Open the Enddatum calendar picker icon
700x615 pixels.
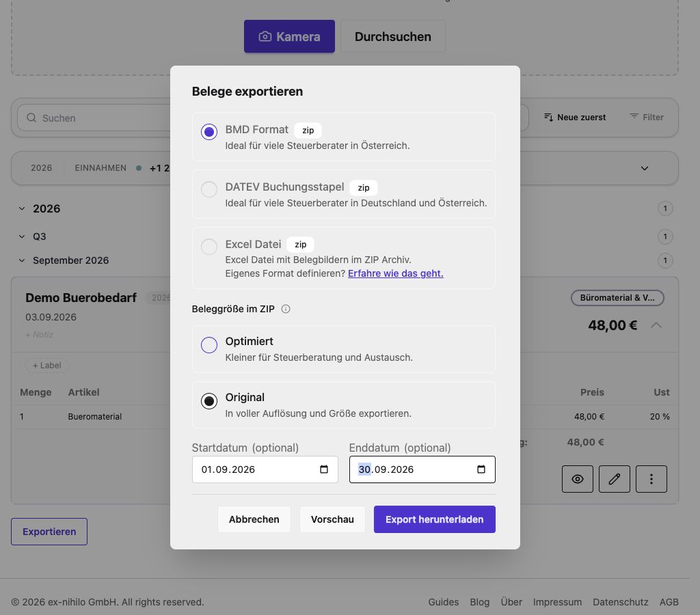tap(481, 469)
